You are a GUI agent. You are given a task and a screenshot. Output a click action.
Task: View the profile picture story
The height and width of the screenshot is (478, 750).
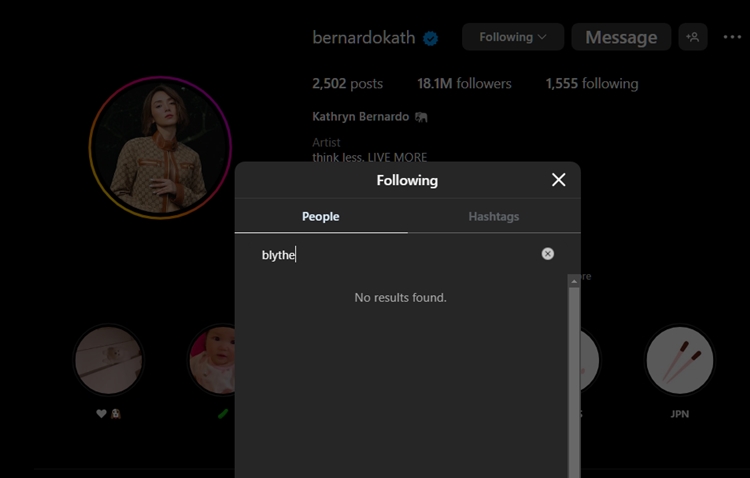click(160, 147)
